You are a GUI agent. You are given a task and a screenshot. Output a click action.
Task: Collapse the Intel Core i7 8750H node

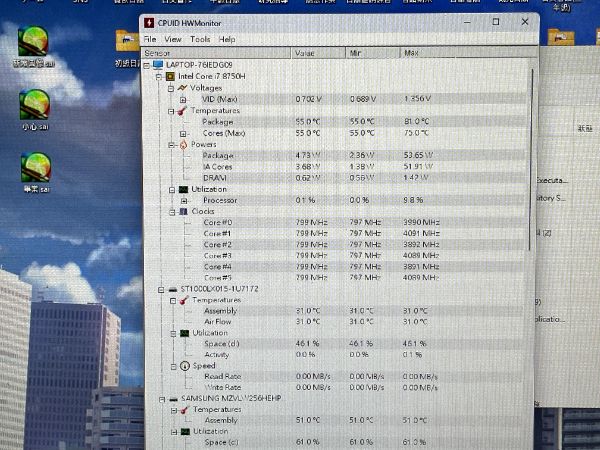[x=159, y=77]
